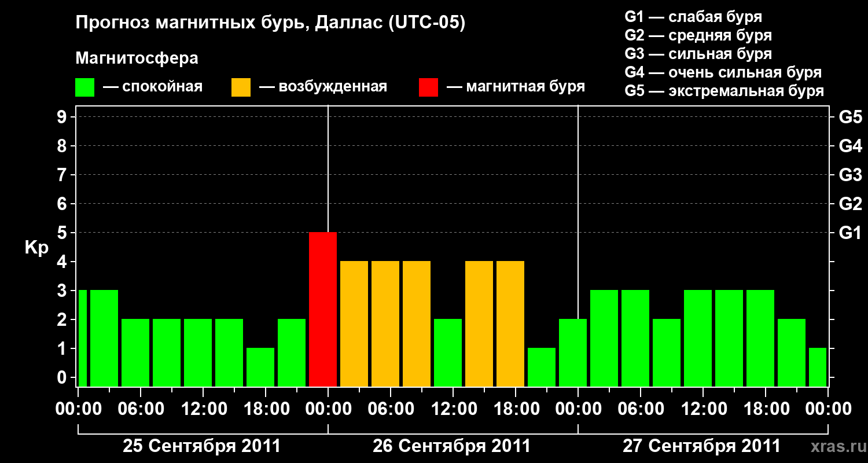The width and height of the screenshot is (868, 463).
Task: Select the '— спокойная' legend label
Action: point(153,87)
